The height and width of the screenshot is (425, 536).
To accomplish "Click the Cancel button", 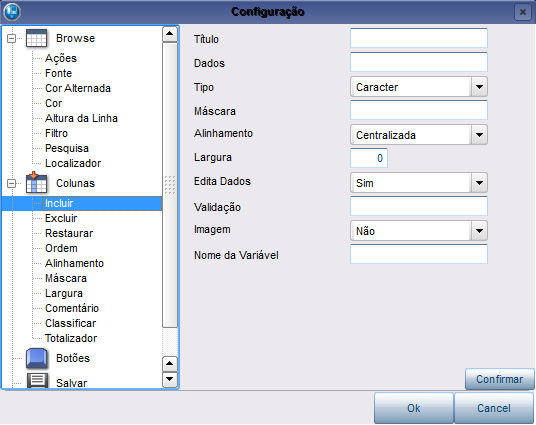I will [x=494, y=408].
